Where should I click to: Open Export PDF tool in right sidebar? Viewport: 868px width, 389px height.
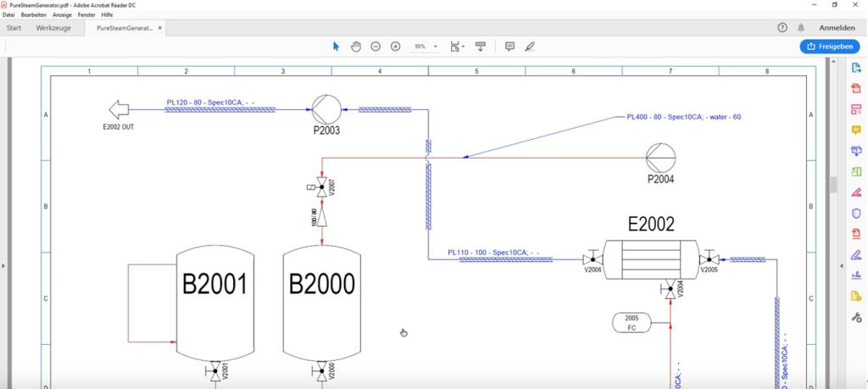(x=856, y=69)
